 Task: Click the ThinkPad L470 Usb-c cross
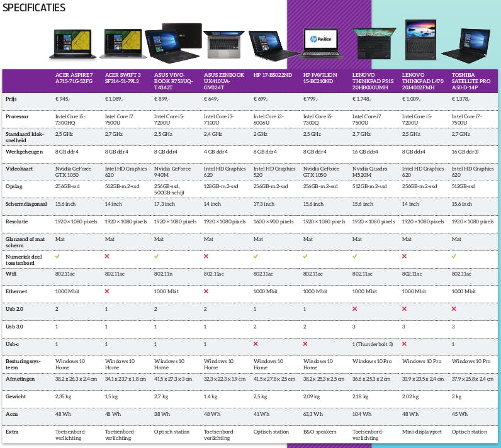coord(404,344)
